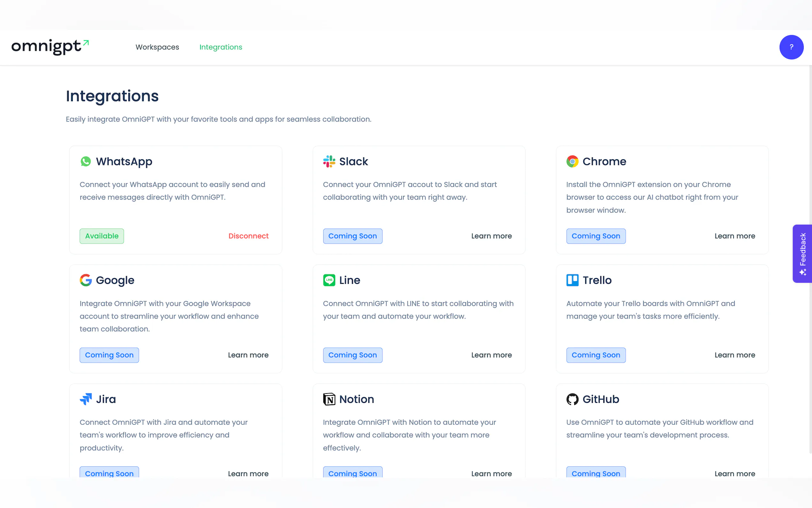Open the blue help question-mark button
Screen dimensions: 812x508
(791, 47)
